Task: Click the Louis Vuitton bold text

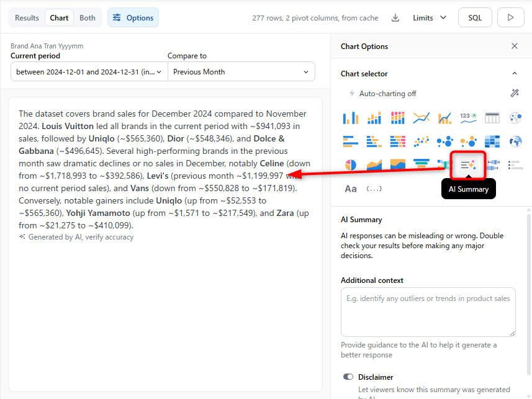Action: (x=68, y=126)
